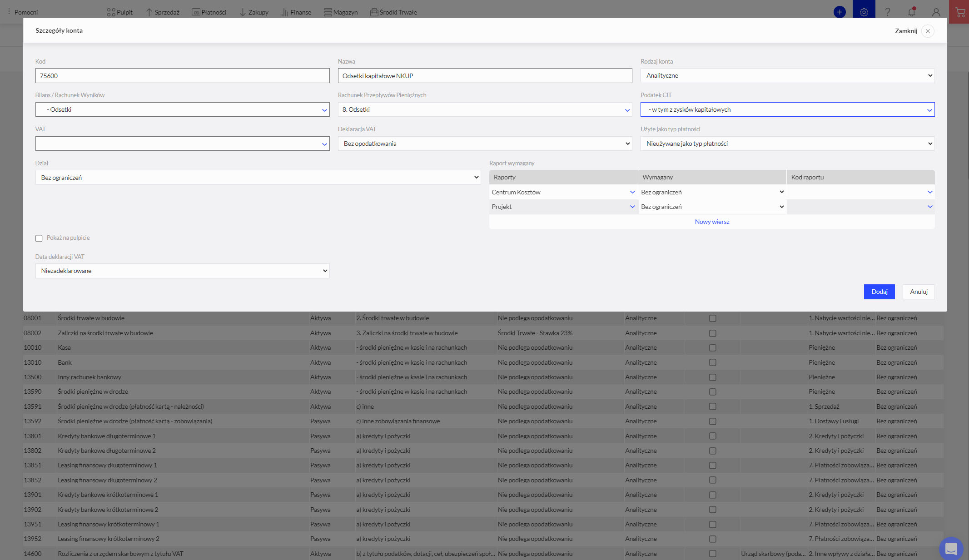Click the Pulpit dashboard icon
The height and width of the screenshot is (560, 969).
[111, 12]
